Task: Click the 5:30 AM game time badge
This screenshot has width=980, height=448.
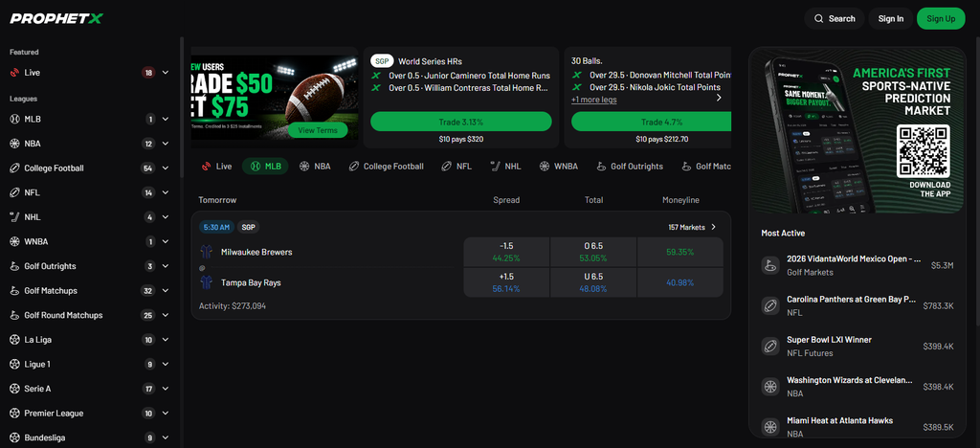Action: click(x=216, y=228)
